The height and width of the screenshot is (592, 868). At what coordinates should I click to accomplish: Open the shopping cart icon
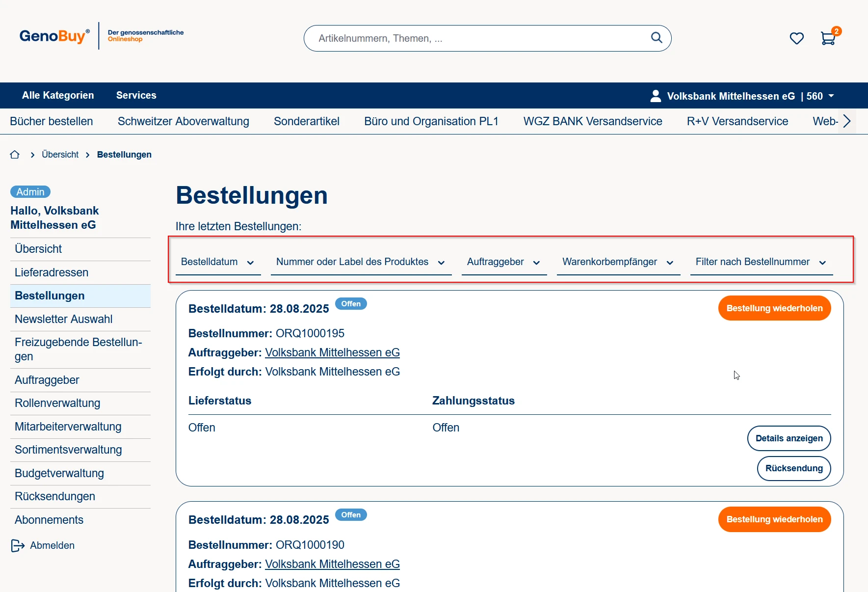pyautogui.click(x=828, y=38)
